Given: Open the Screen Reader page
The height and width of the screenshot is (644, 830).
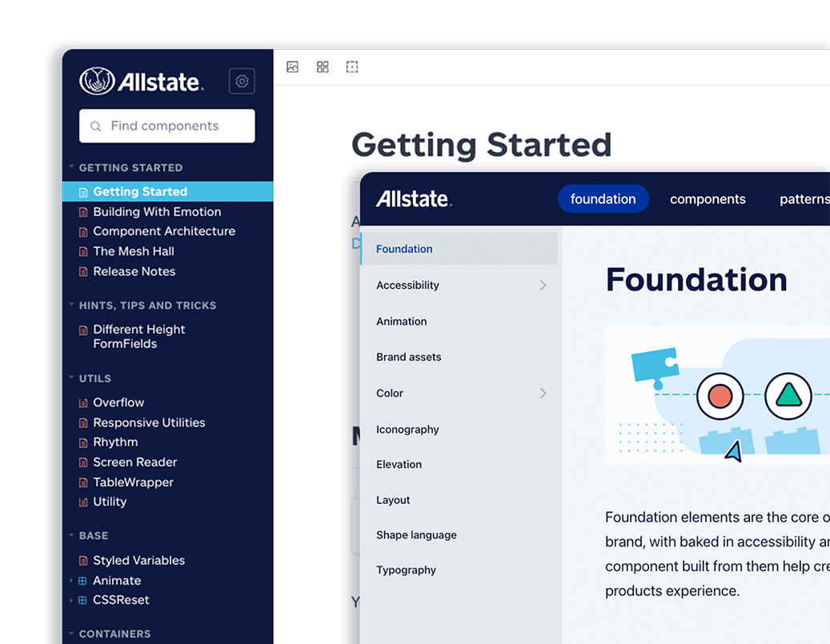Looking at the screenshot, I should [x=135, y=462].
